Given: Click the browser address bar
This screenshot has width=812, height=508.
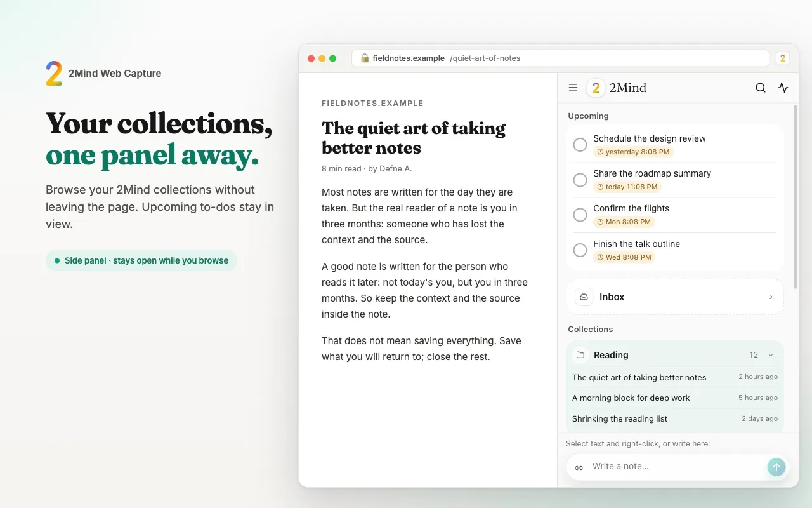Looking at the screenshot, I should click(x=560, y=58).
